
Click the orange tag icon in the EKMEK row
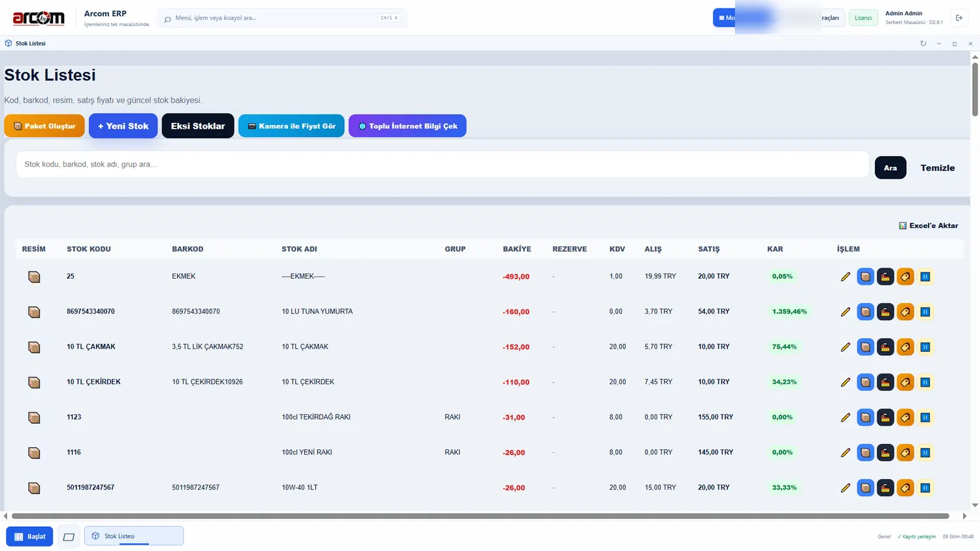(x=906, y=277)
